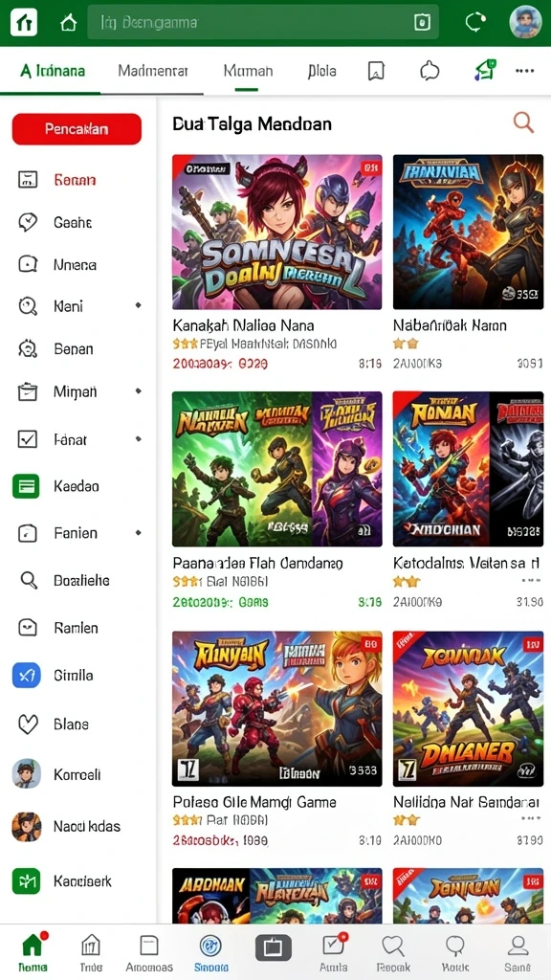Click the dark TV icon in the bottom bar
The height and width of the screenshot is (980, 551).
pos(273,947)
